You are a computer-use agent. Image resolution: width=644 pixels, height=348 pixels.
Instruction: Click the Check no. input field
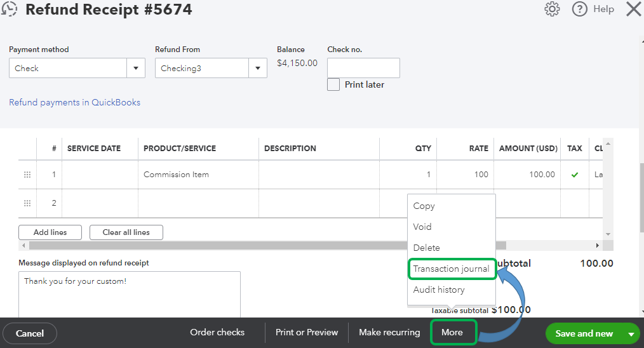pos(363,68)
